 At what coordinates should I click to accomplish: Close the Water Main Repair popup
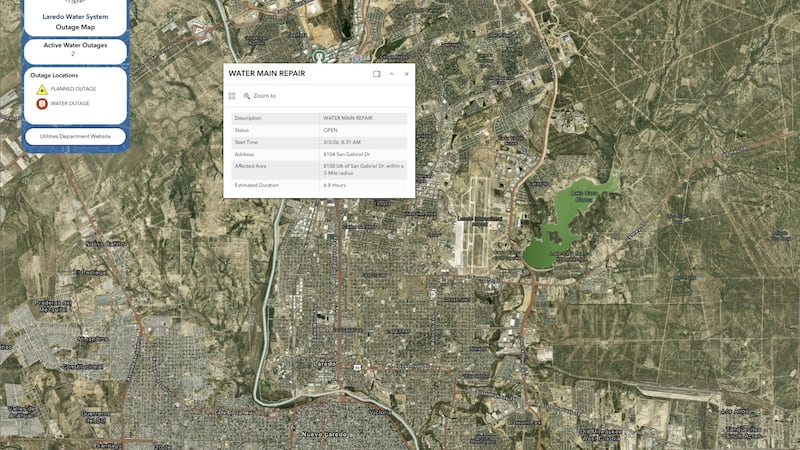tap(406, 74)
